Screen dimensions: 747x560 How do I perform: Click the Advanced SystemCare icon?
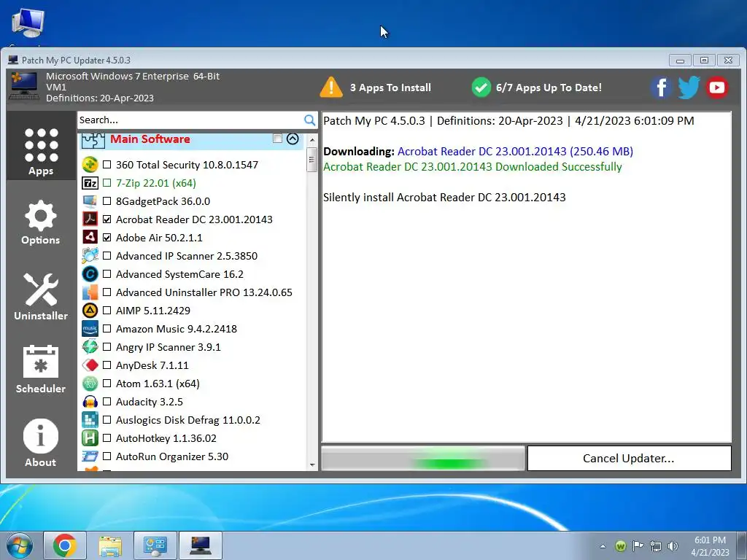pyautogui.click(x=90, y=274)
